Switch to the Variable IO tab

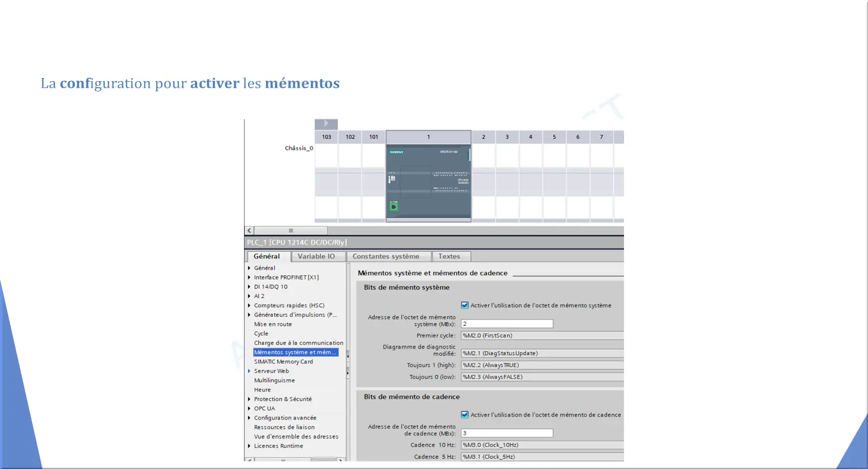click(318, 256)
